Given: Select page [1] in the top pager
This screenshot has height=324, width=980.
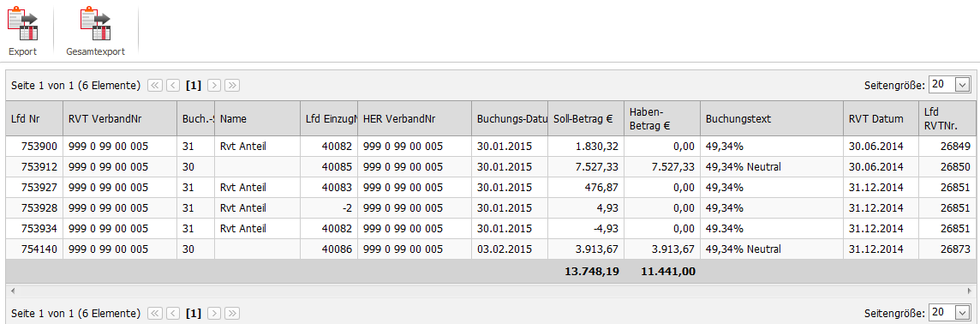Looking at the screenshot, I should [193, 86].
